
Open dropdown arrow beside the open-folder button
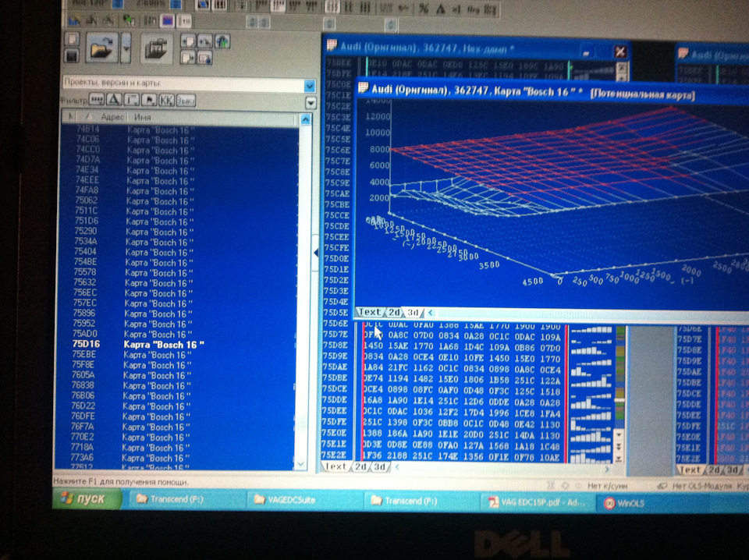click(x=126, y=48)
